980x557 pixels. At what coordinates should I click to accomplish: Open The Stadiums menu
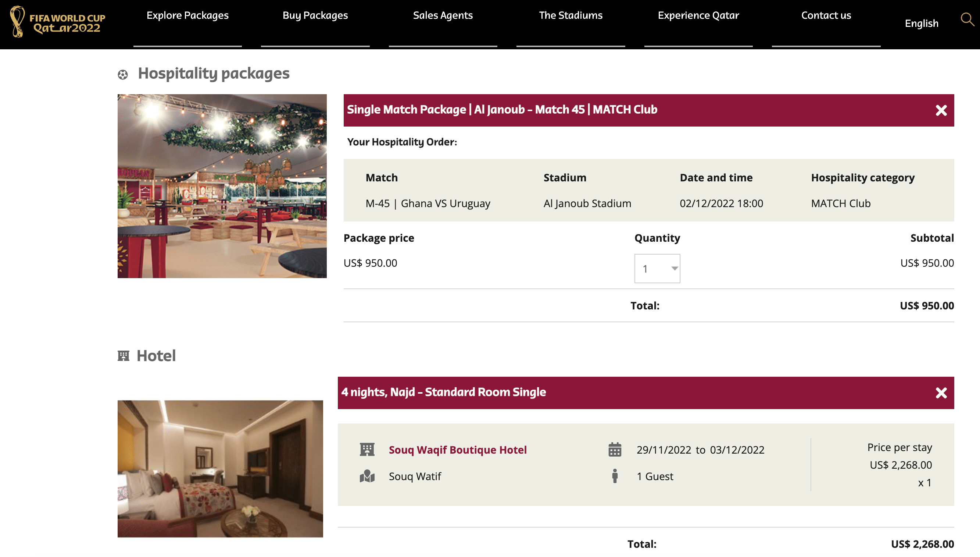tap(570, 15)
